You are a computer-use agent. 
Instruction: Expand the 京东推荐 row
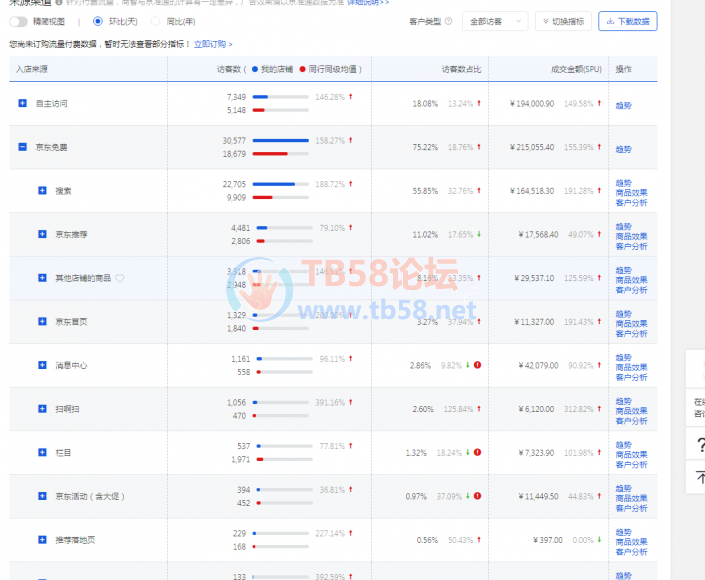pyautogui.click(x=42, y=234)
